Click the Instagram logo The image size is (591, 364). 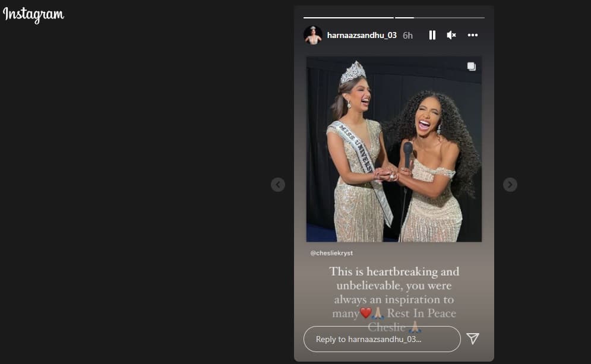click(33, 15)
